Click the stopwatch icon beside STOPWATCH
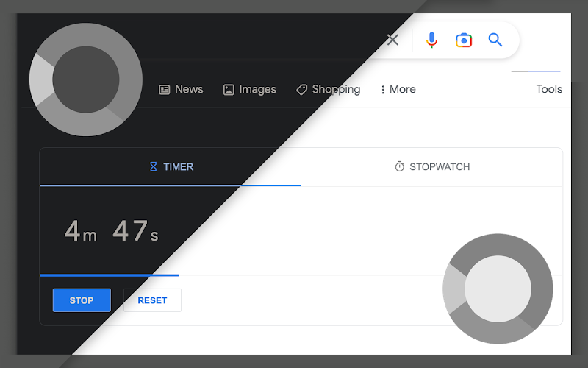 point(400,166)
